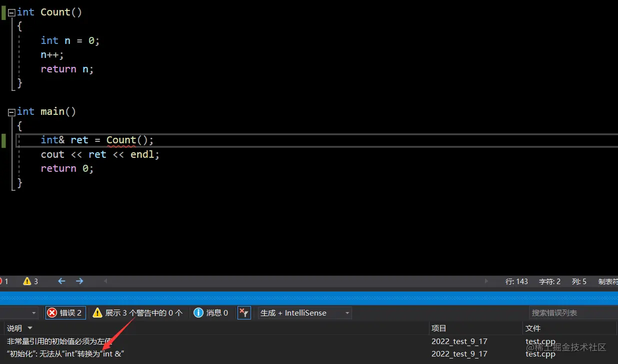Navigate forward with the right arrow
Image resolution: width=618 pixels, height=364 pixels.
pyautogui.click(x=79, y=281)
